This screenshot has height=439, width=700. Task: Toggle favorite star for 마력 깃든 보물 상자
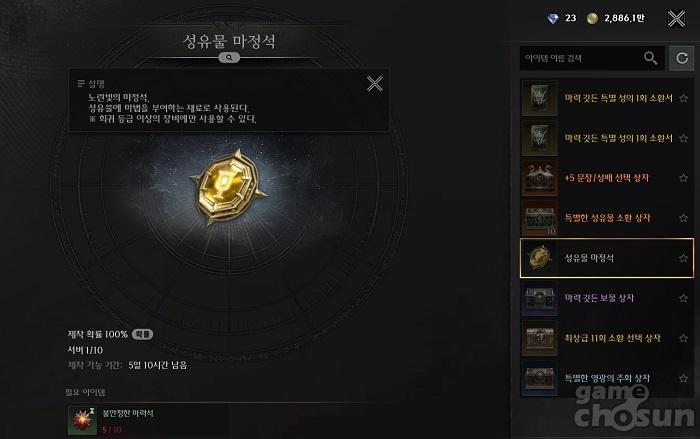pos(683,298)
